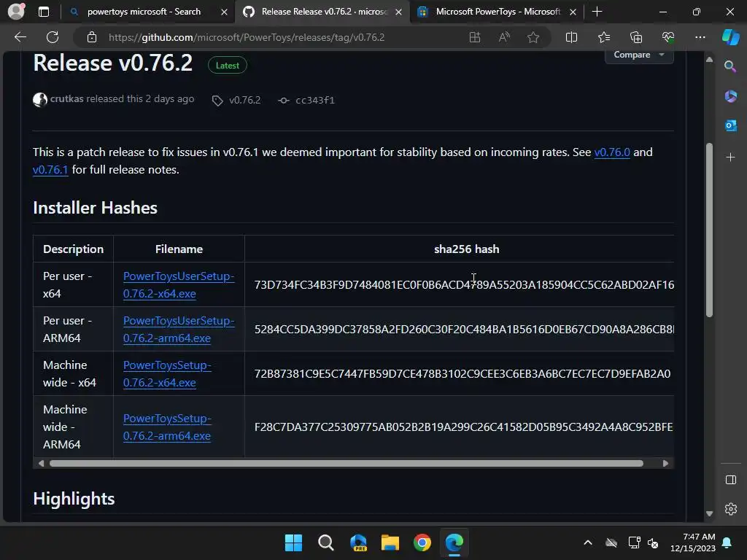747x560 pixels.
Task: Click the page scroll down arrow
Action: [x=709, y=513]
